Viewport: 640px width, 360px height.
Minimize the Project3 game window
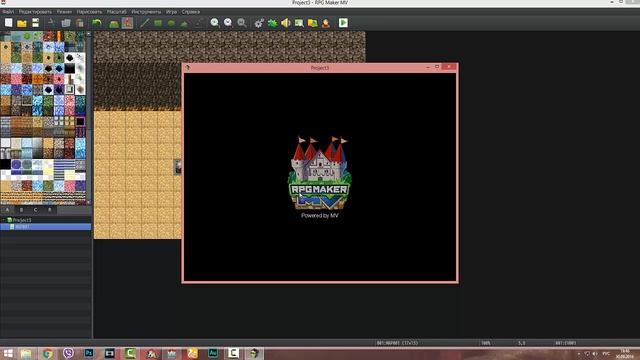[x=428, y=67]
